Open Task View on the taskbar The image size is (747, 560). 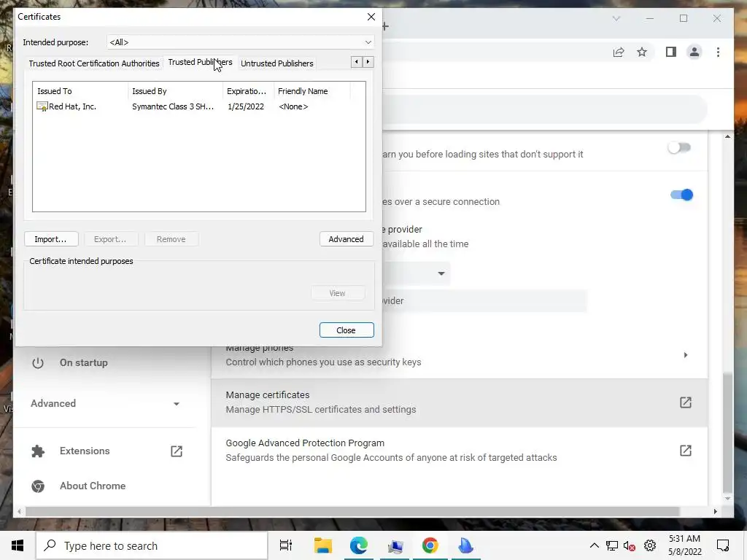click(286, 545)
